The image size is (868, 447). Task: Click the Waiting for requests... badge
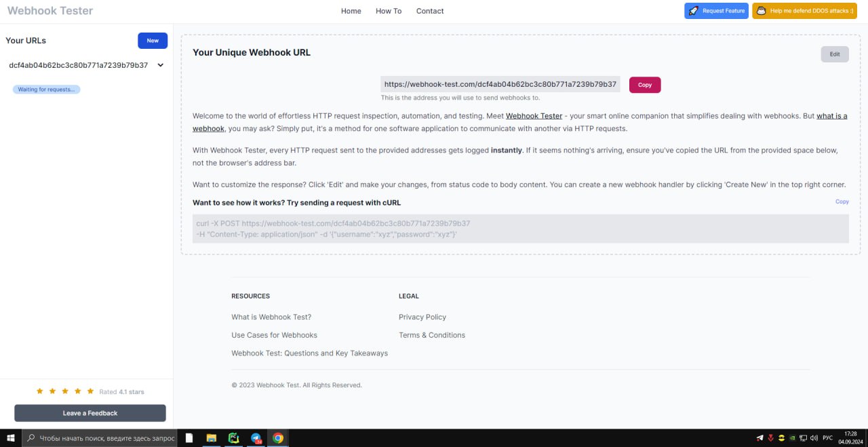(x=46, y=90)
